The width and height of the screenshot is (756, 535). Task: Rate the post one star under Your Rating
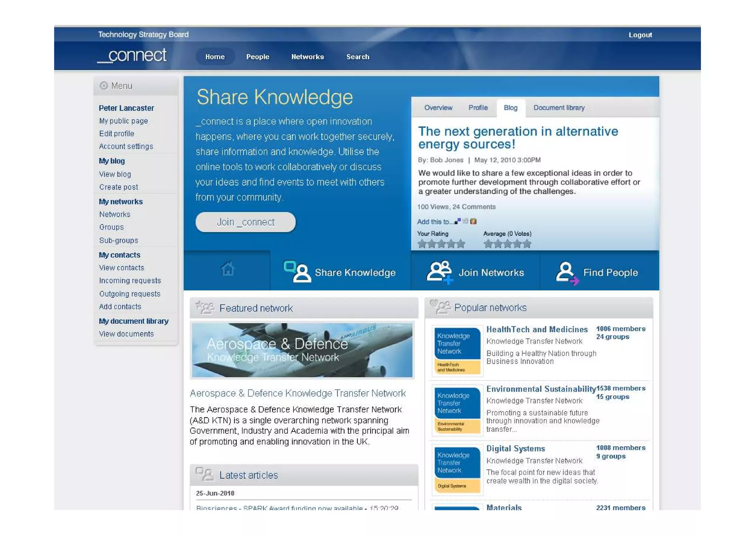(x=422, y=244)
